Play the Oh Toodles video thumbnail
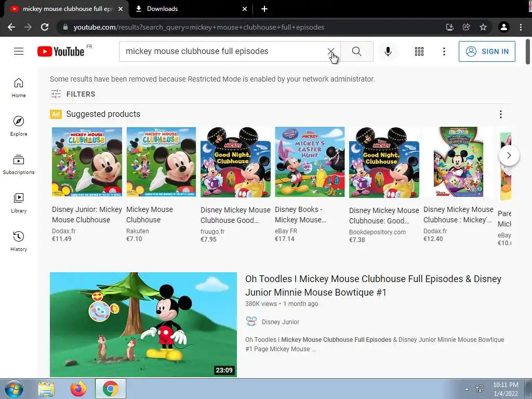Viewport: 532px width, 399px height. point(143,324)
